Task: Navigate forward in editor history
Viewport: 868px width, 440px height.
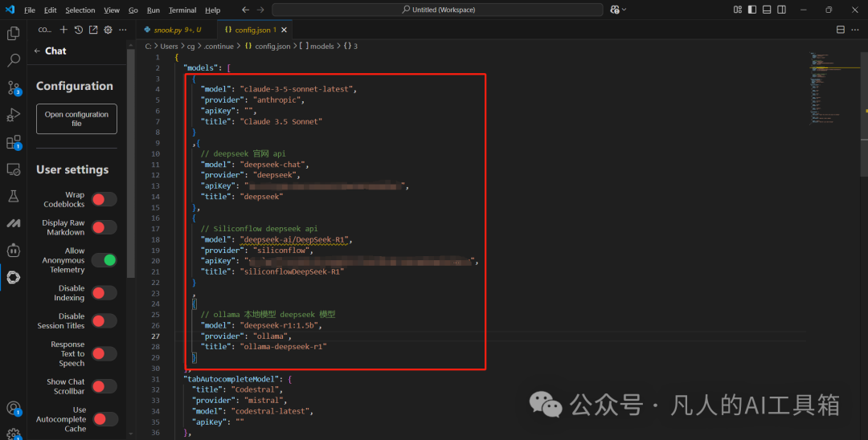Action: click(x=260, y=10)
